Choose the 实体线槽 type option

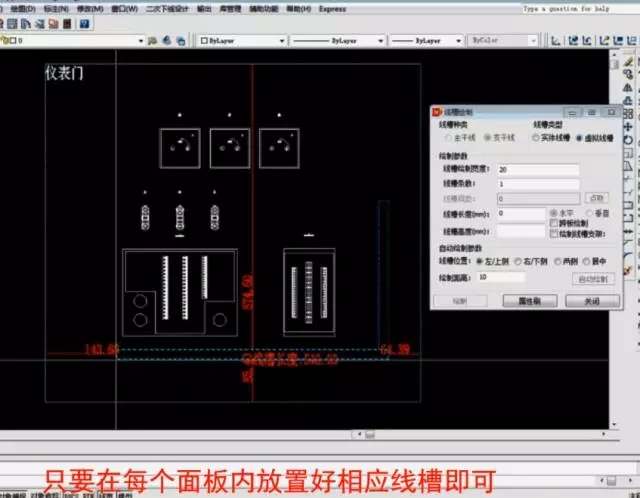tap(536, 138)
